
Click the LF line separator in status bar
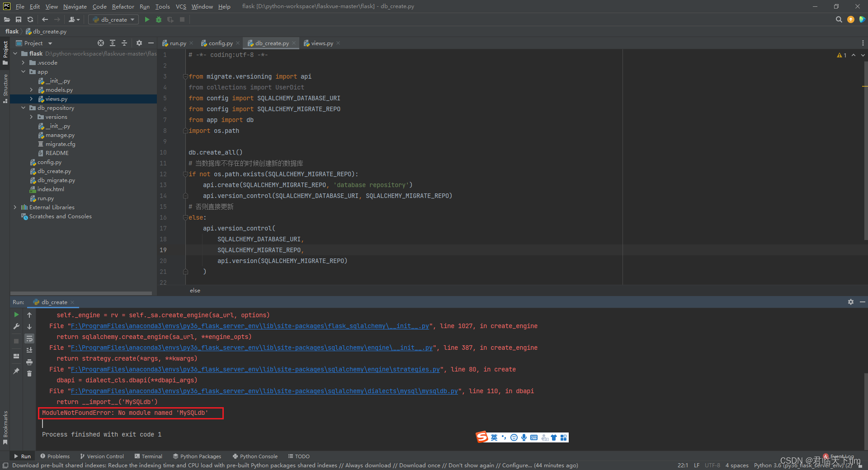697,465
